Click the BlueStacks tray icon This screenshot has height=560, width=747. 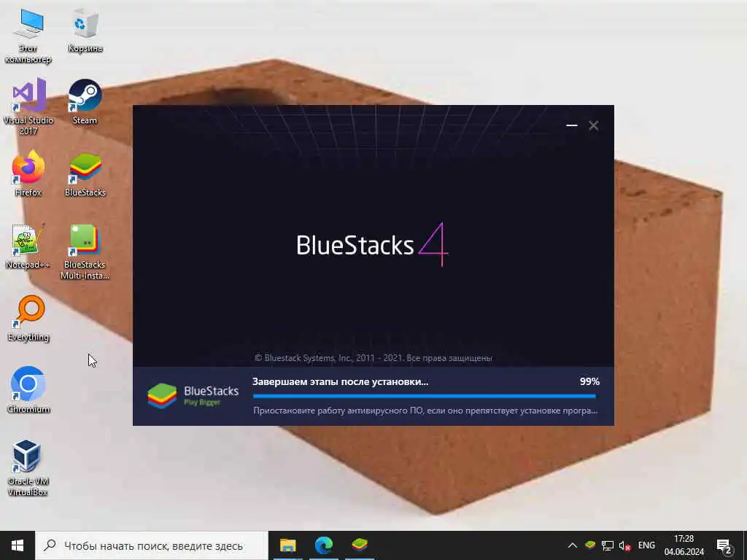590,545
